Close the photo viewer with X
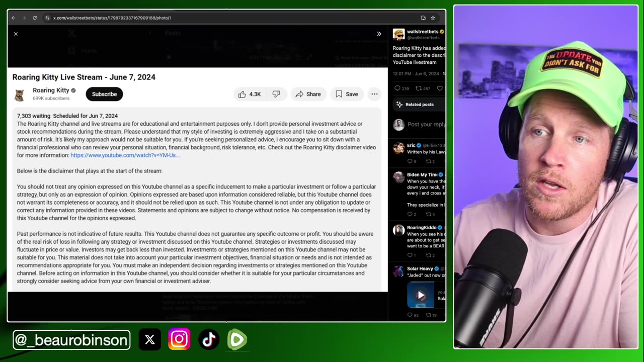 pos(16,34)
